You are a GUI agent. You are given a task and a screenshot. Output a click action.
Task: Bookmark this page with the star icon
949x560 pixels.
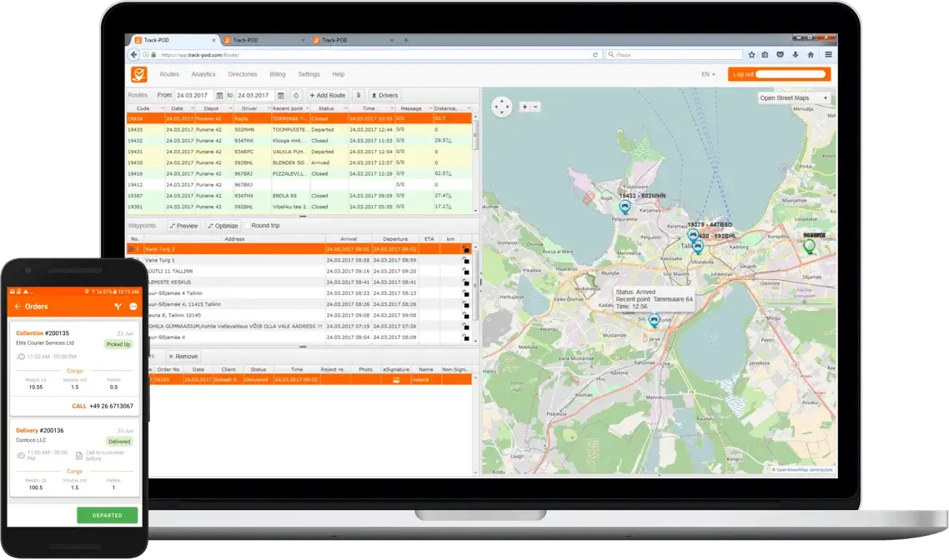751,54
